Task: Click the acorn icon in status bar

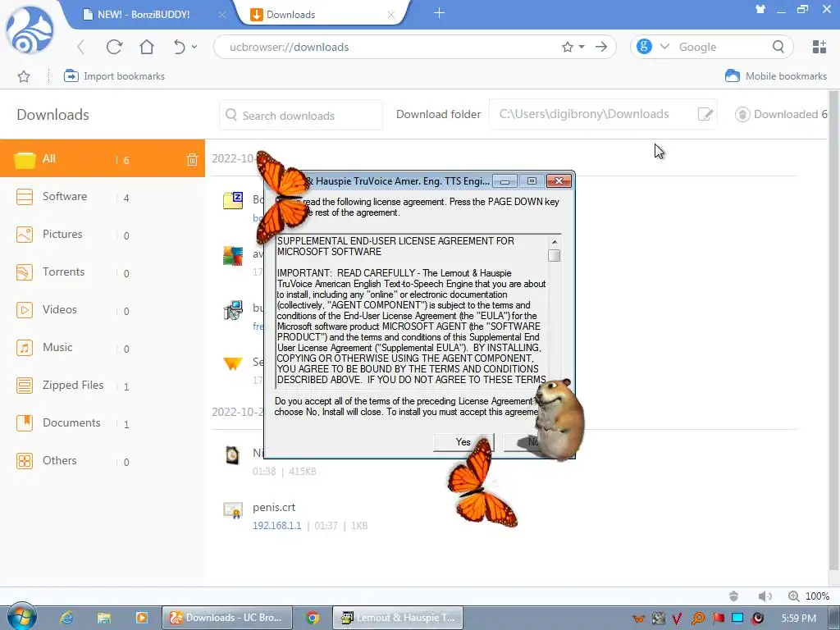Action: point(734,596)
